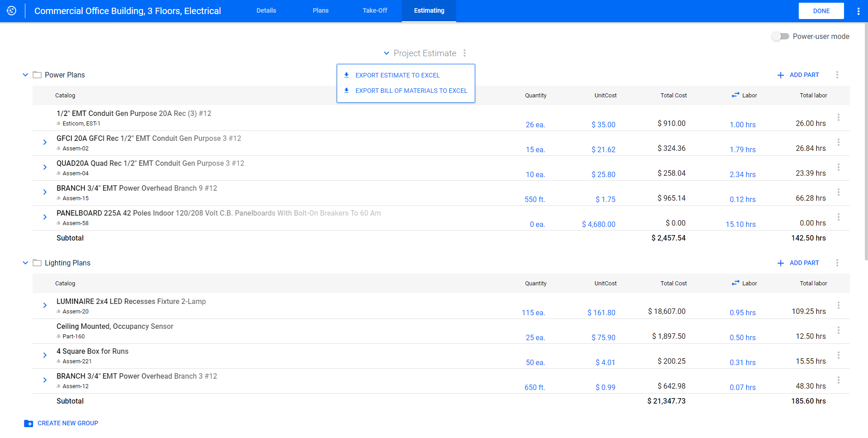The image size is (868, 438).
Task: Edit labor 0.95 hrs for Luminaire
Action: [743, 313]
